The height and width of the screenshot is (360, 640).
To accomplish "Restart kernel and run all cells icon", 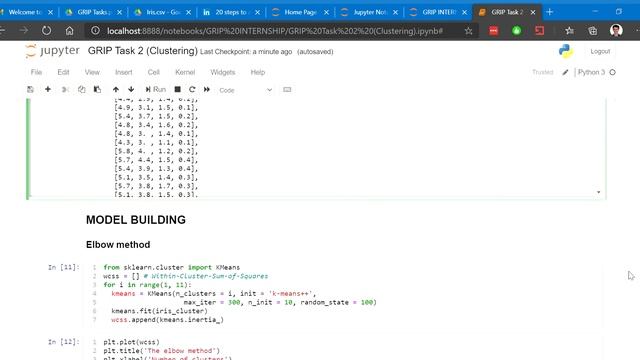I will [207, 89].
